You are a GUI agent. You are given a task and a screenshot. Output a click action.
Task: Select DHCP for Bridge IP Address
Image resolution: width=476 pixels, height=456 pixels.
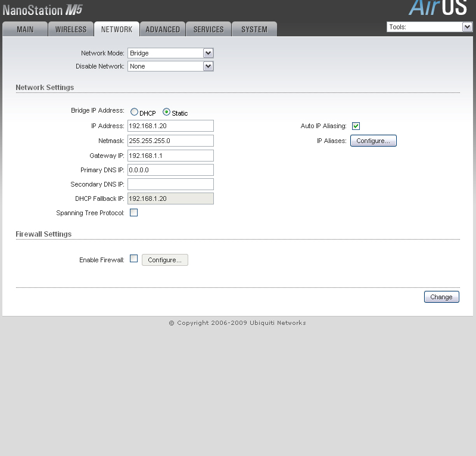[134, 112]
